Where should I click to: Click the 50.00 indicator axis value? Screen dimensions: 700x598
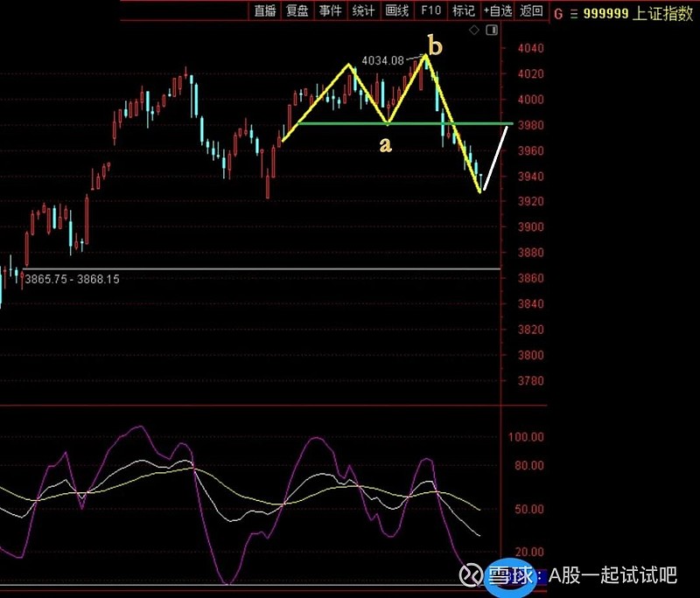point(529,509)
